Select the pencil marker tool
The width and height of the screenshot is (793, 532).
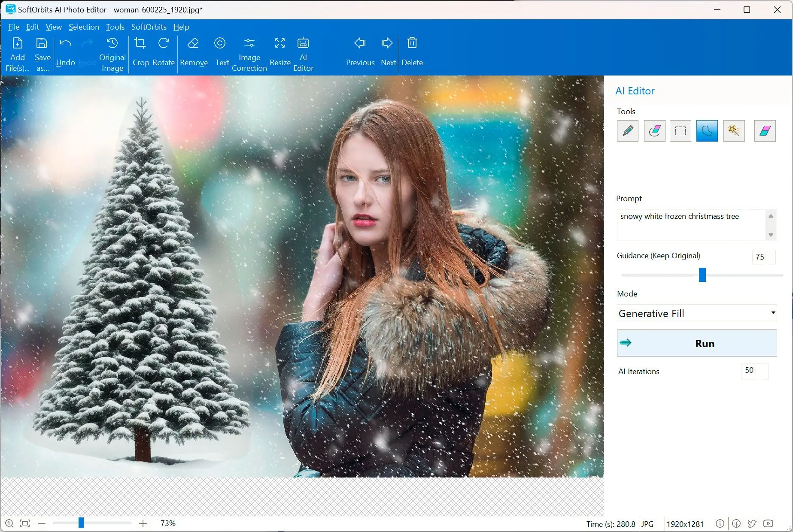point(627,131)
